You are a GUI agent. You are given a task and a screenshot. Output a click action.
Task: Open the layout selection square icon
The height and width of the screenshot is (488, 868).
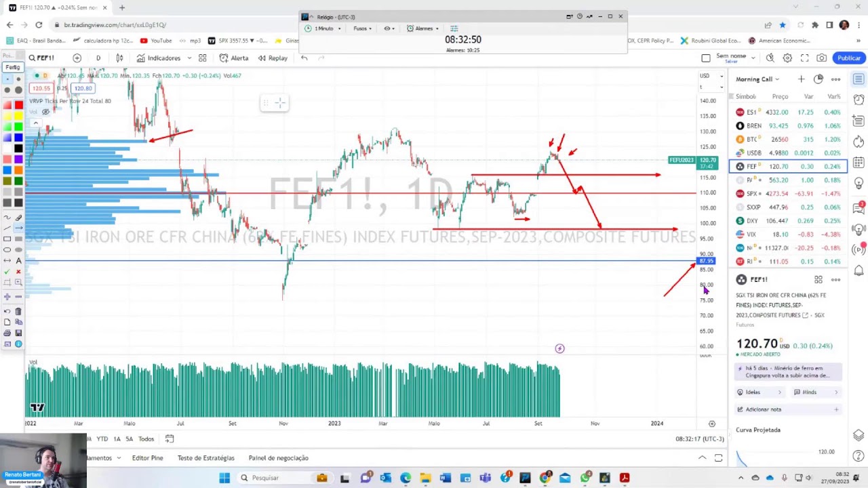(x=706, y=58)
